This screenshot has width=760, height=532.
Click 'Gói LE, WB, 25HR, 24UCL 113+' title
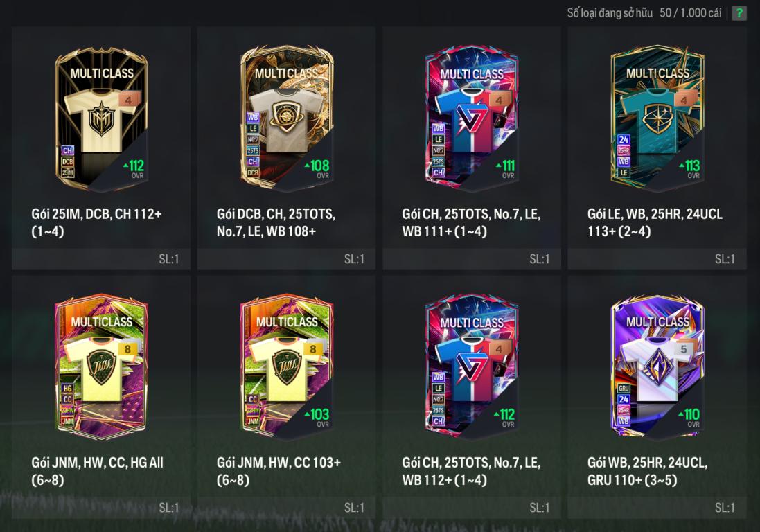click(655, 222)
